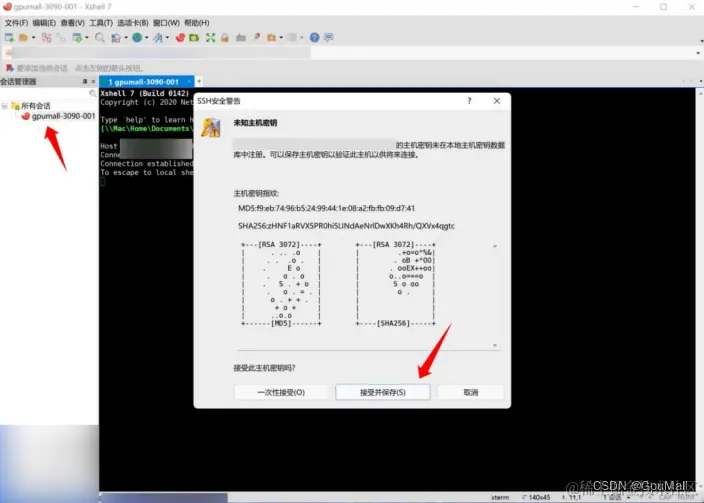This screenshot has width=704, height=503.
Task: Click the chat bubble feedback icon
Action: [329, 38]
